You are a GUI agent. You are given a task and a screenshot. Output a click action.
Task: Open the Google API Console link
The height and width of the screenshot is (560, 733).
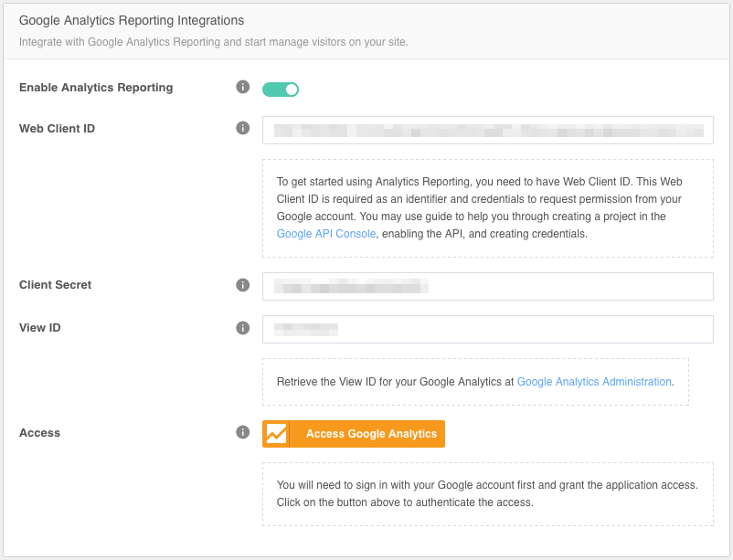326,234
